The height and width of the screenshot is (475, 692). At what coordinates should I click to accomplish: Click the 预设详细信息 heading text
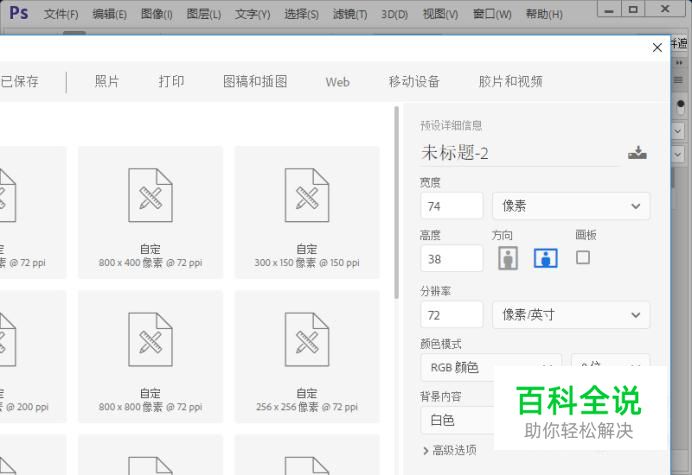pyautogui.click(x=451, y=126)
